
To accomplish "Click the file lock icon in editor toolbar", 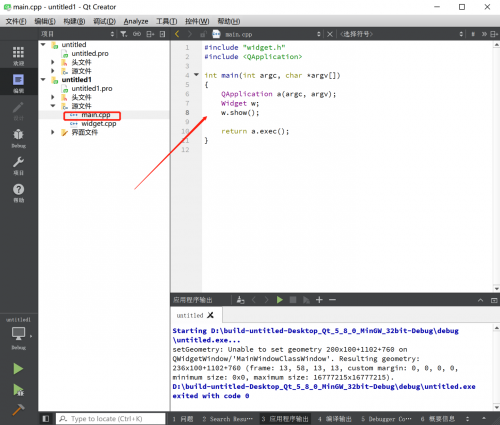I will point(203,34).
